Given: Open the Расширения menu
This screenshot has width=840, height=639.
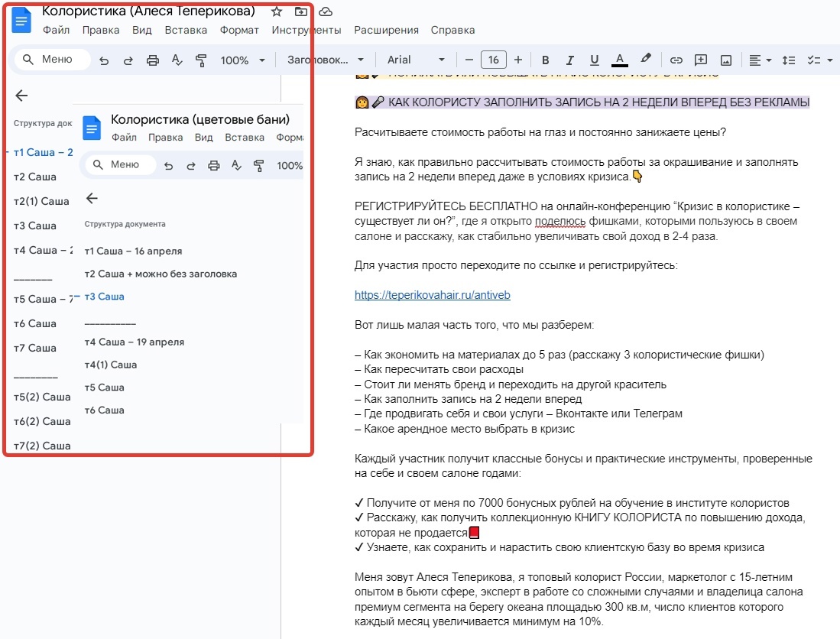Looking at the screenshot, I should 386,30.
